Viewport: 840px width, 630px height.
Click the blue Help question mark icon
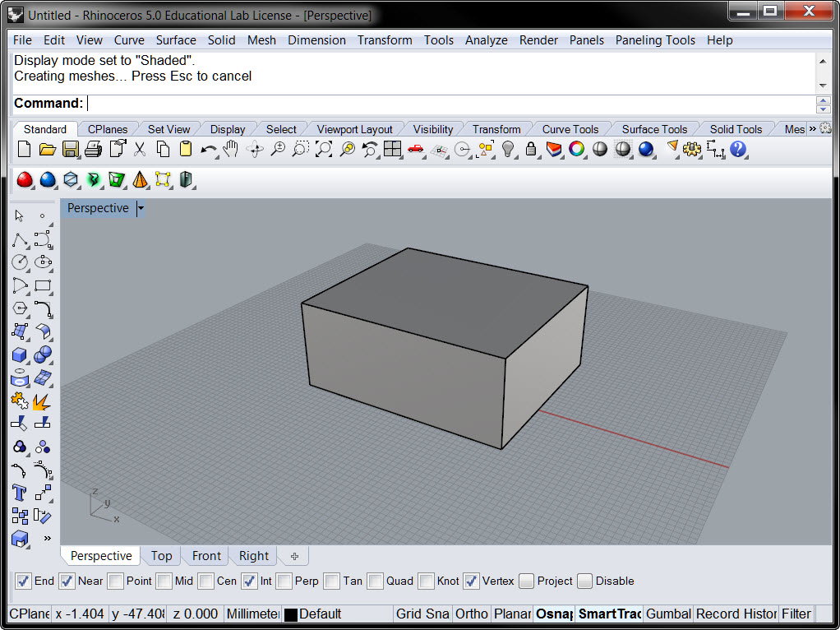tap(738, 149)
